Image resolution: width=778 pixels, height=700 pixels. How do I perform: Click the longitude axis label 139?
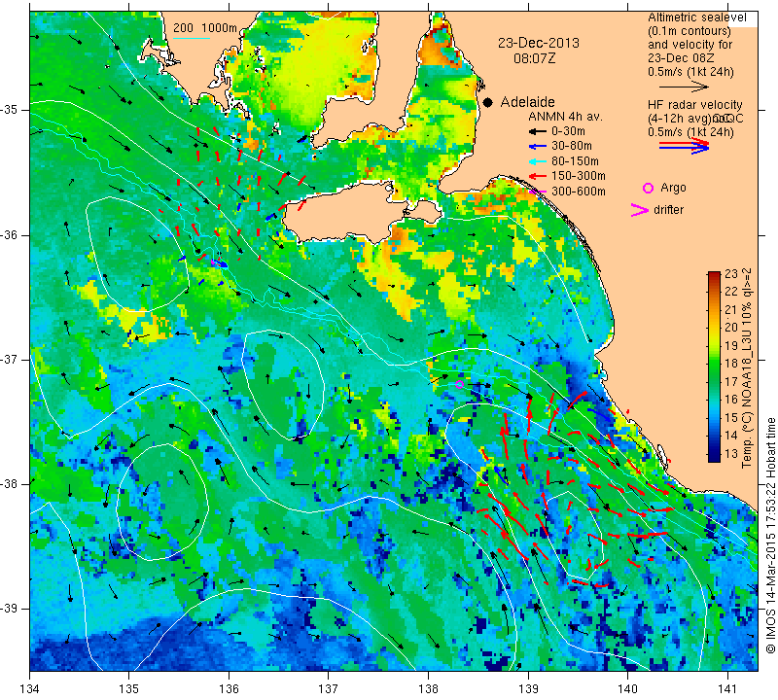(x=528, y=689)
